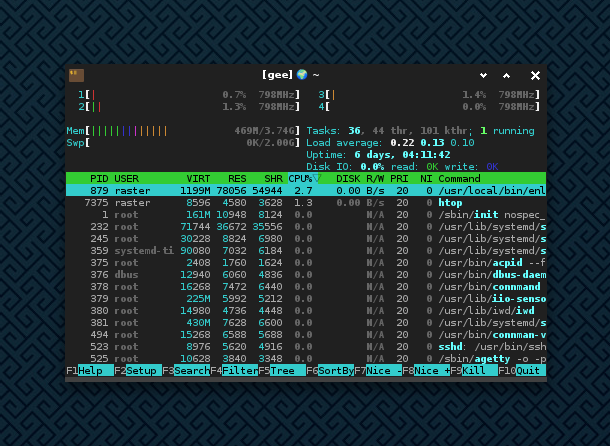Screen dimensions: 610x446
Task: Click the Swp usage bar
Action: coord(183,143)
